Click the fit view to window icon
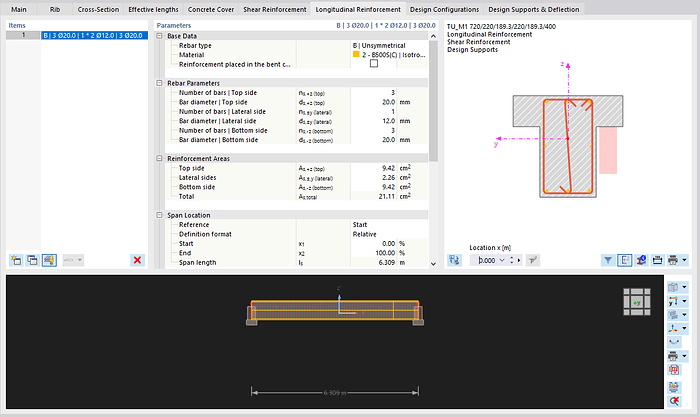Screen dimensions: 700x417 click(x=674, y=387)
